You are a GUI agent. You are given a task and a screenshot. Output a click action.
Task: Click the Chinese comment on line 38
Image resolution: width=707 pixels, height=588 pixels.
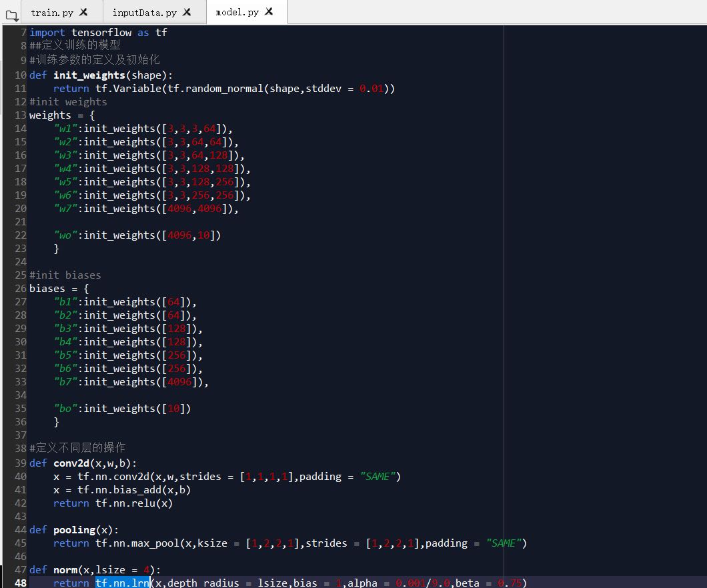coord(77,447)
